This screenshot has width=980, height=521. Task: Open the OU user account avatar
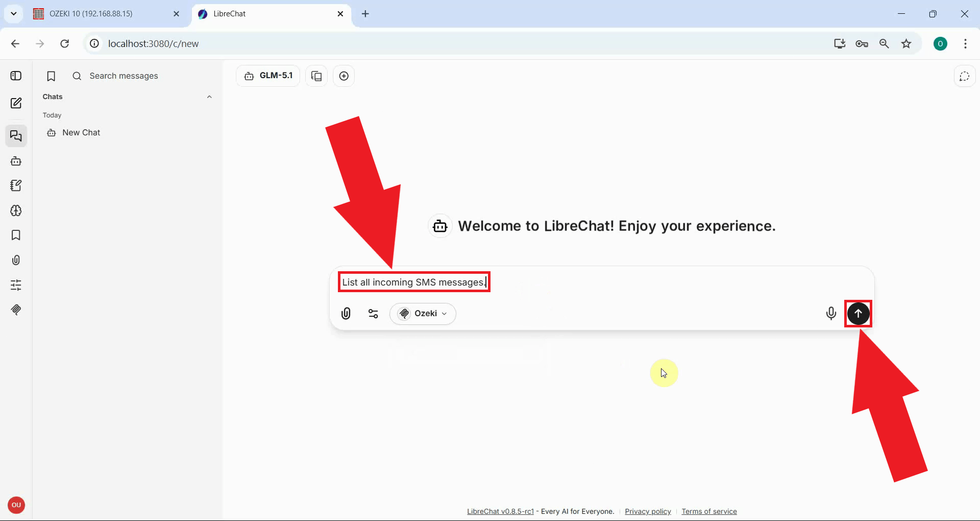[x=16, y=505]
